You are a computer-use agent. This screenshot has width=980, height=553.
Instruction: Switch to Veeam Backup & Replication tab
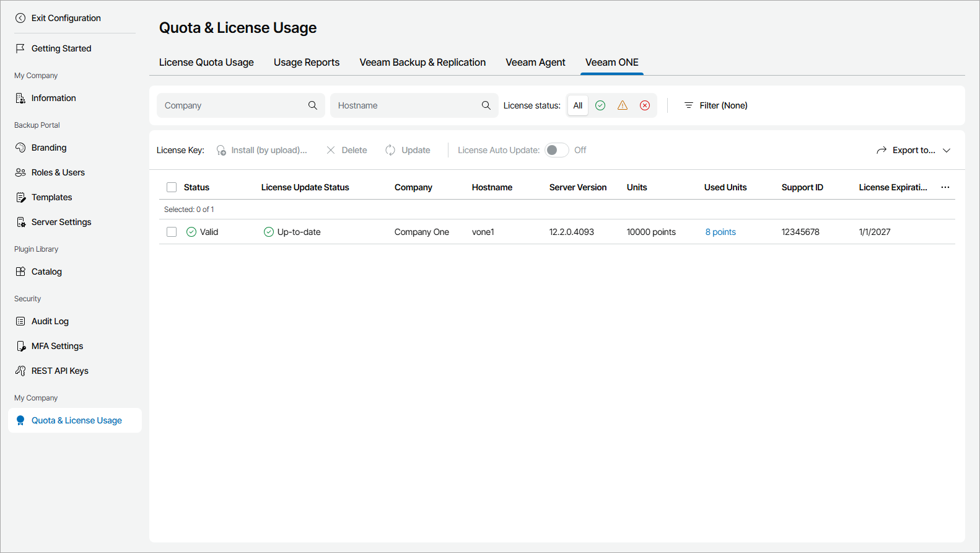click(x=422, y=62)
